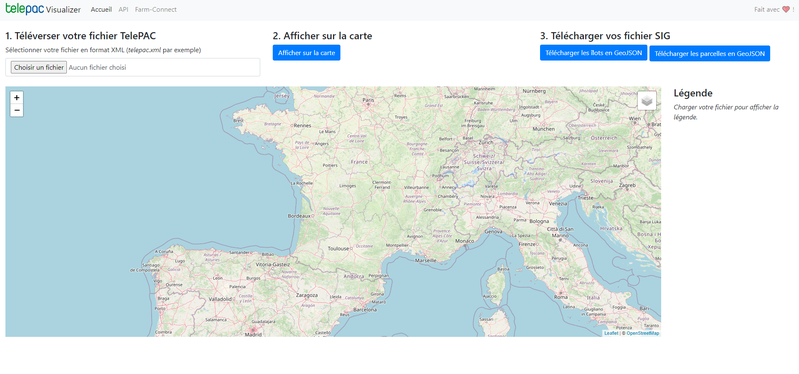Open the Farm-Connect nav item

point(156,9)
